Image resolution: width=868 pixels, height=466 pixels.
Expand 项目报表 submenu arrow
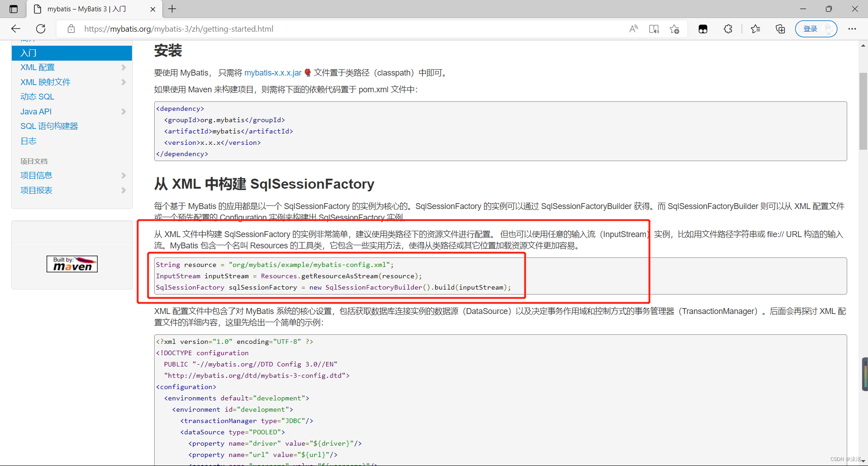click(124, 190)
